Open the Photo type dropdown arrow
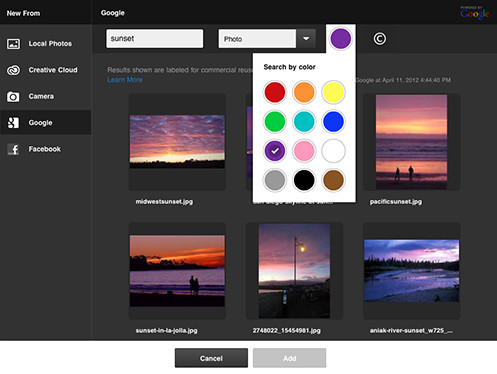 (306, 39)
